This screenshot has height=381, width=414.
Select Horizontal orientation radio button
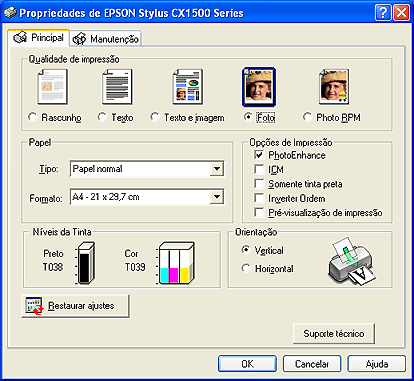[246, 268]
